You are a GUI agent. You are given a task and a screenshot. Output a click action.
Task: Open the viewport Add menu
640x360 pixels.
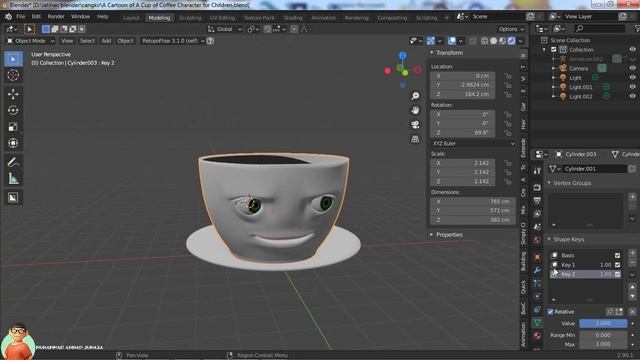106,41
